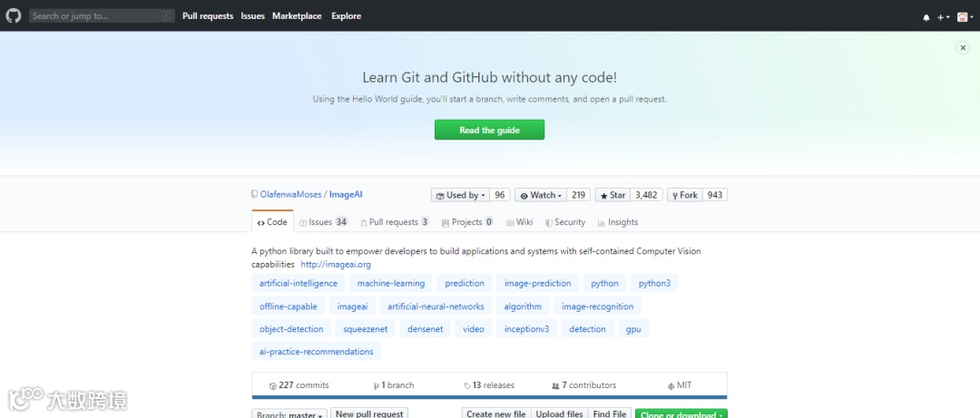Select the offline-capable topic tag
This screenshot has height=418, width=980.
point(289,306)
